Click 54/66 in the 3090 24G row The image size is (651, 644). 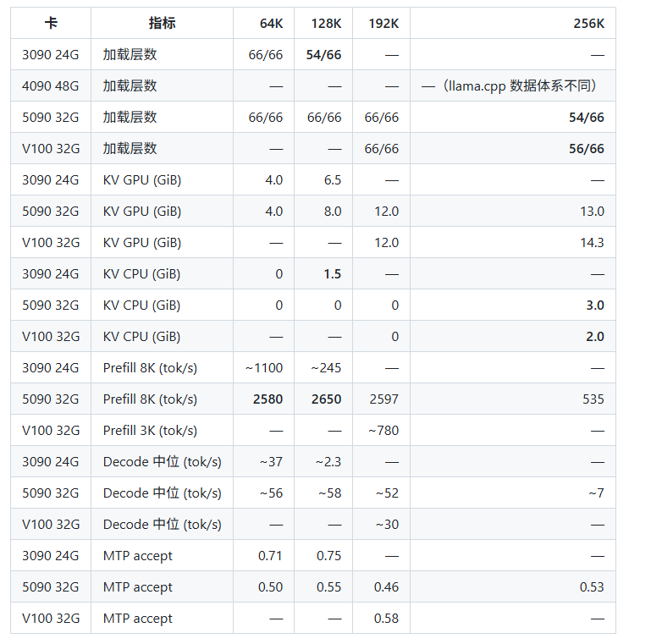pos(323,55)
